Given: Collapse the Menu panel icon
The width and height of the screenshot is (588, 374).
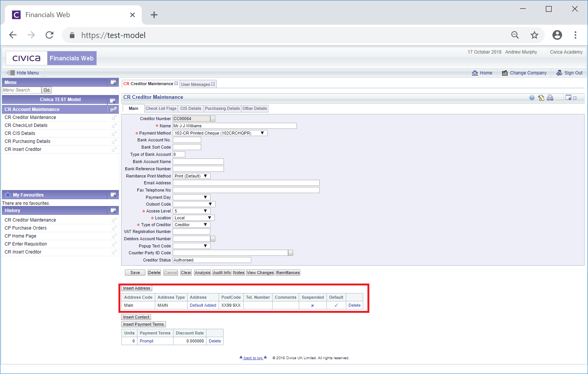Looking at the screenshot, I should point(113,82).
